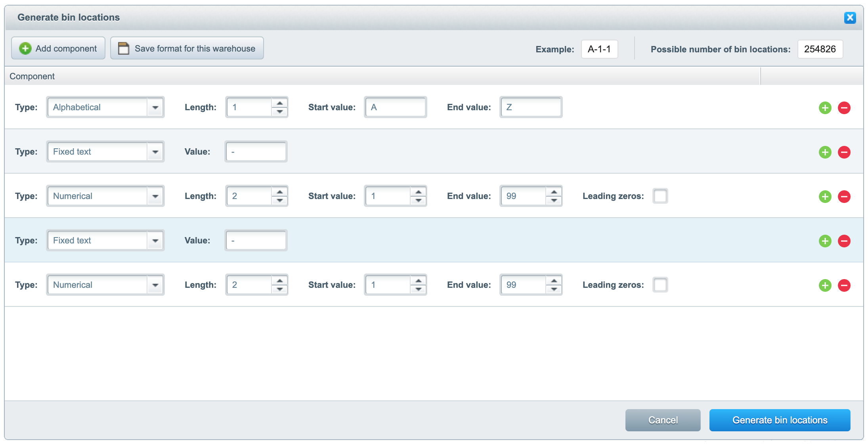Remove last Numerical component row
This screenshot has height=444, width=868.
pyautogui.click(x=844, y=285)
